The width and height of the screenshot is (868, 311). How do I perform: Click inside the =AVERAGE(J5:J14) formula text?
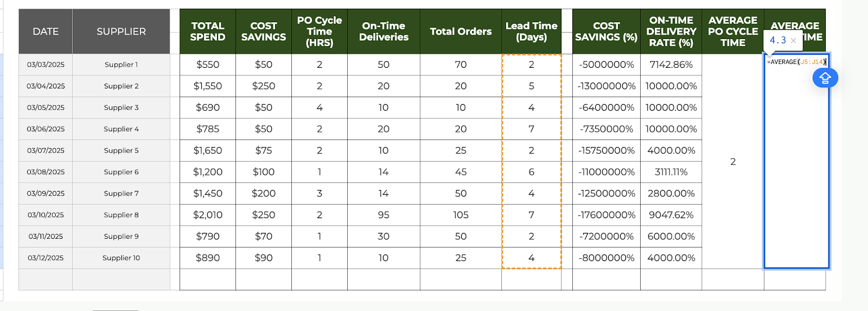(x=796, y=62)
